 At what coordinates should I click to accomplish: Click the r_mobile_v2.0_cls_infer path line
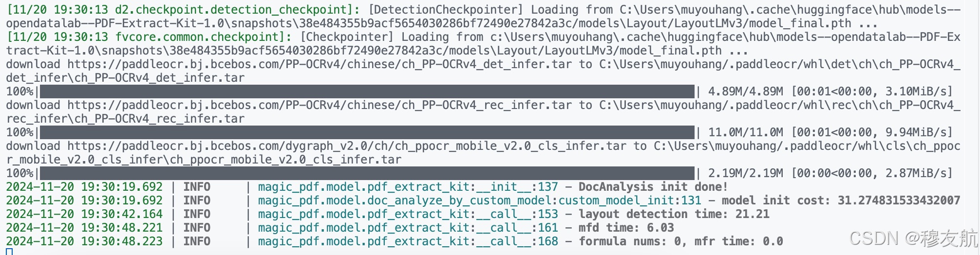pos(204,160)
